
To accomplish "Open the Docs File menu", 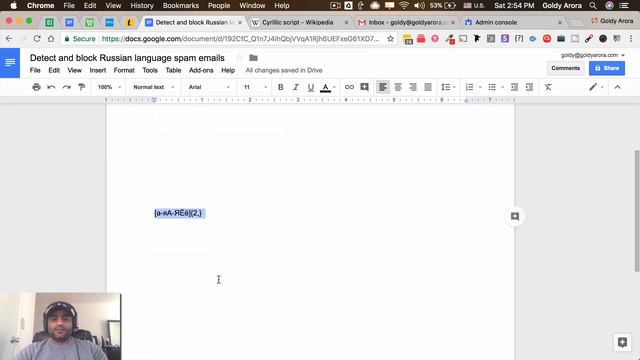I will pos(35,70).
